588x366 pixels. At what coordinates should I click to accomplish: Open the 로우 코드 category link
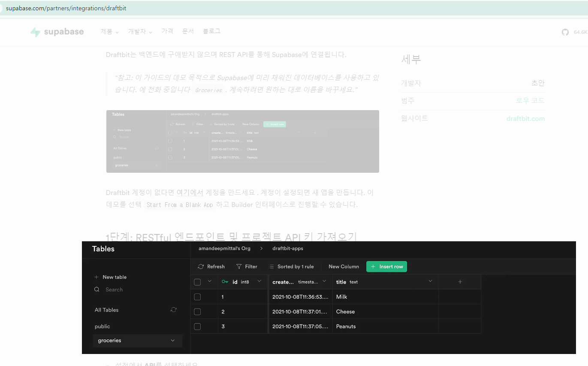[530, 101]
